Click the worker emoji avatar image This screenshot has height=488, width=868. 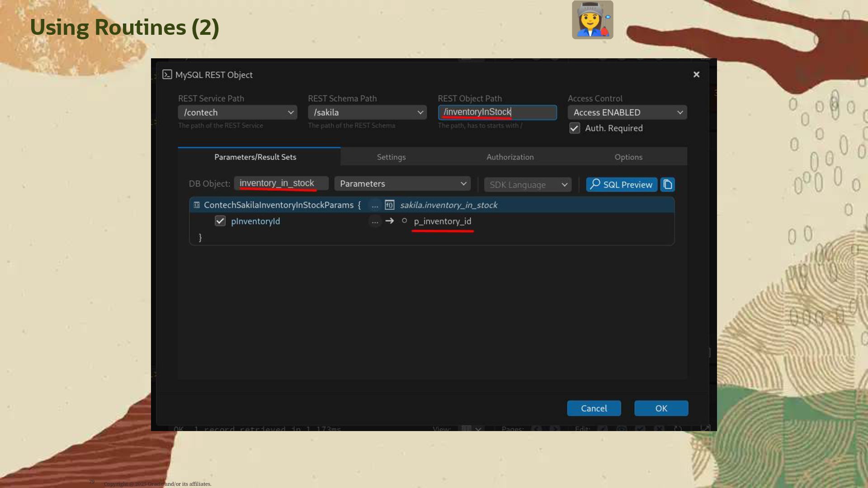pyautogui.click(x=592, y=20)
